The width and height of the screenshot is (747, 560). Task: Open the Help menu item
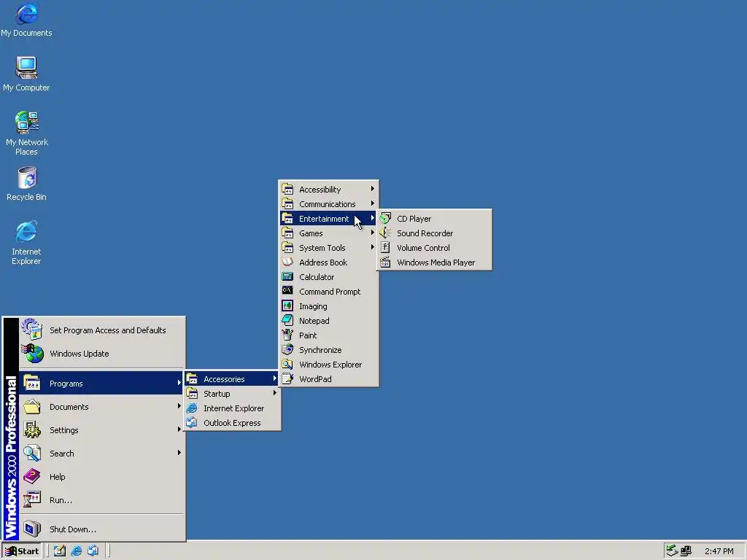click(x=101, y=477)
